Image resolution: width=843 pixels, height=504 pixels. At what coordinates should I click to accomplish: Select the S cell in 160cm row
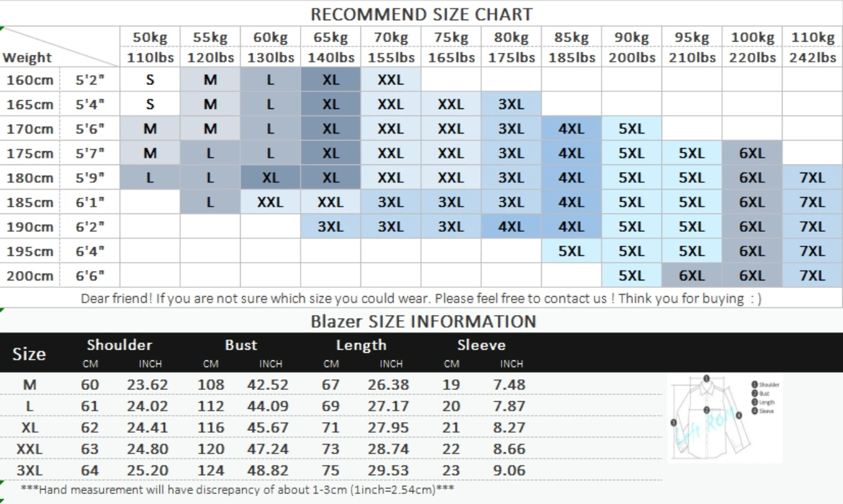point(150,80)
